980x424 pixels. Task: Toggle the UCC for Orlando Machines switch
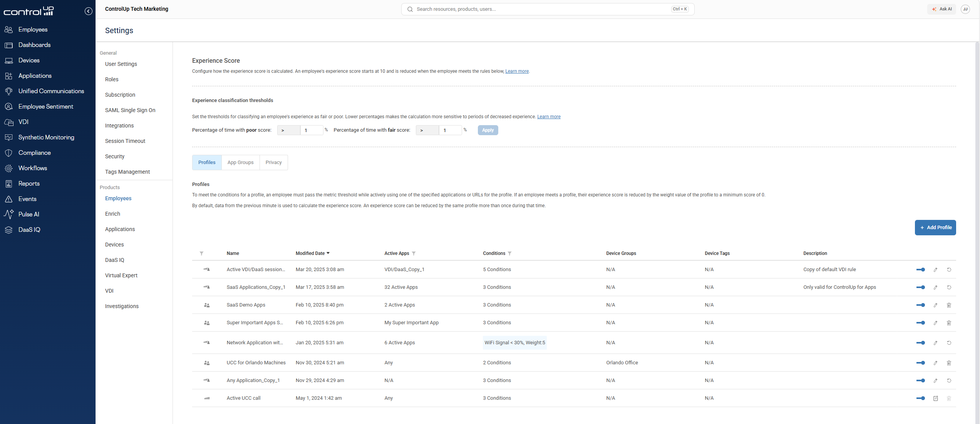point(921,363)
